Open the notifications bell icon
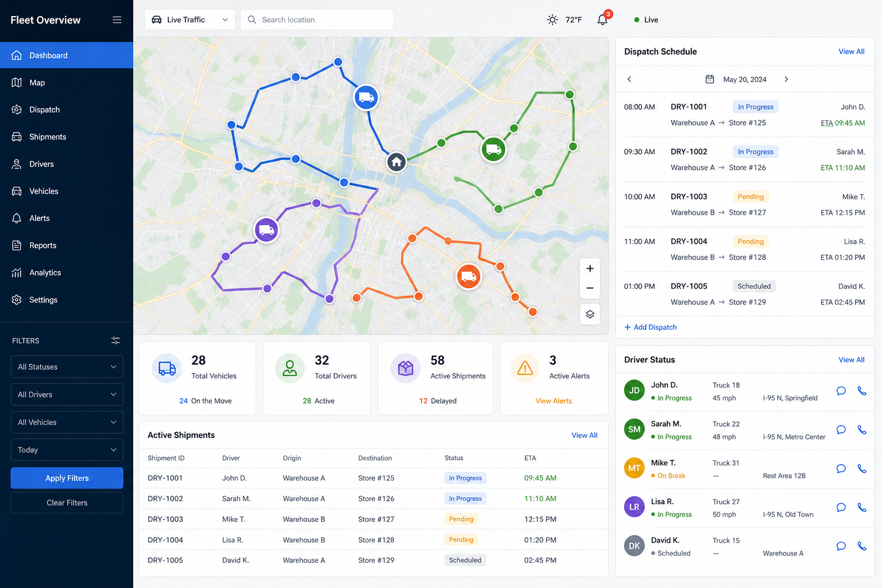The height and width of the screenshot is (588, 882). point(602,20)
